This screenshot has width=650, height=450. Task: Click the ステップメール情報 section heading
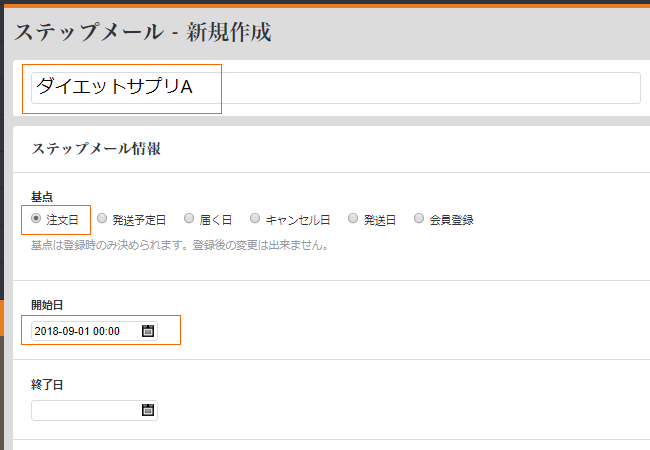pyautogui.click(x=97, y=149)
